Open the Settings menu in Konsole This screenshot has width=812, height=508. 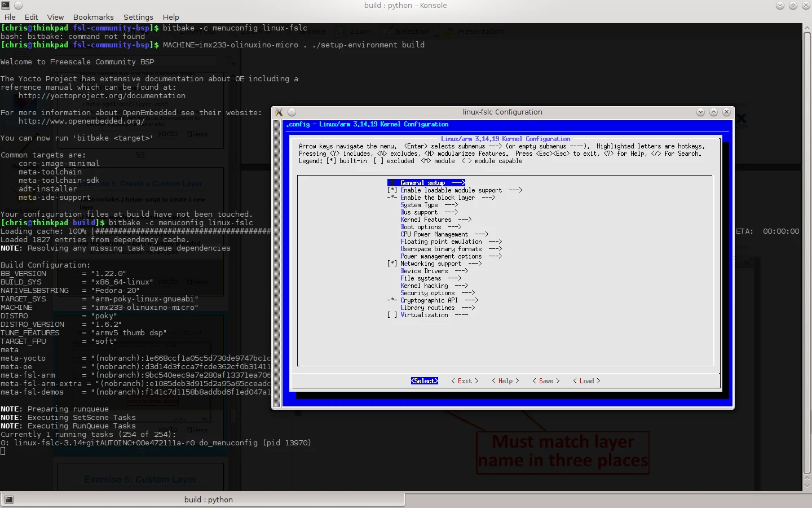[x=138, y=17]
